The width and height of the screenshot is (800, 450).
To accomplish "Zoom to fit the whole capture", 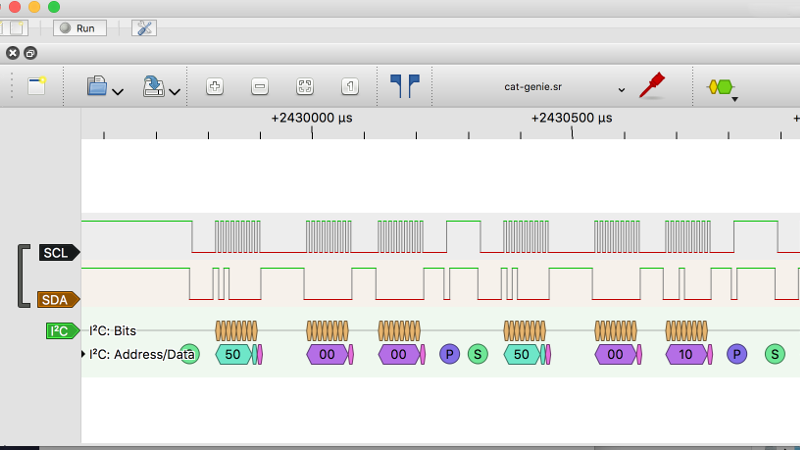I will coord(305,87).
